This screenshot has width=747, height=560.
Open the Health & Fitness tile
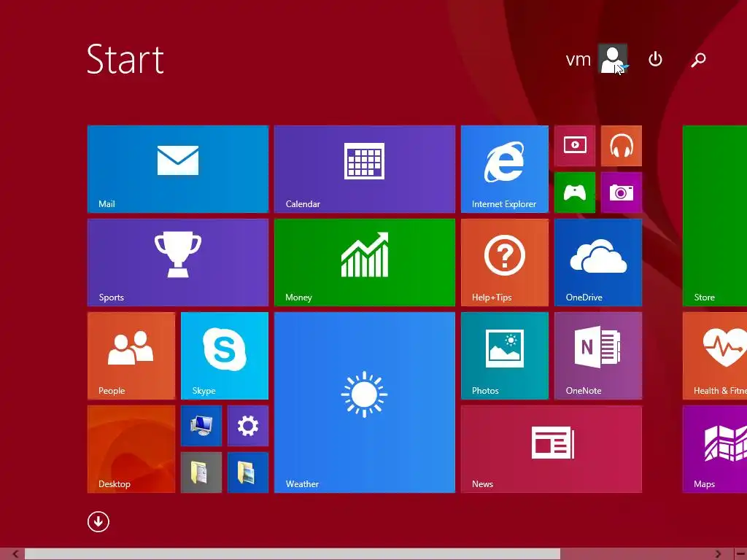coord(715,356)
